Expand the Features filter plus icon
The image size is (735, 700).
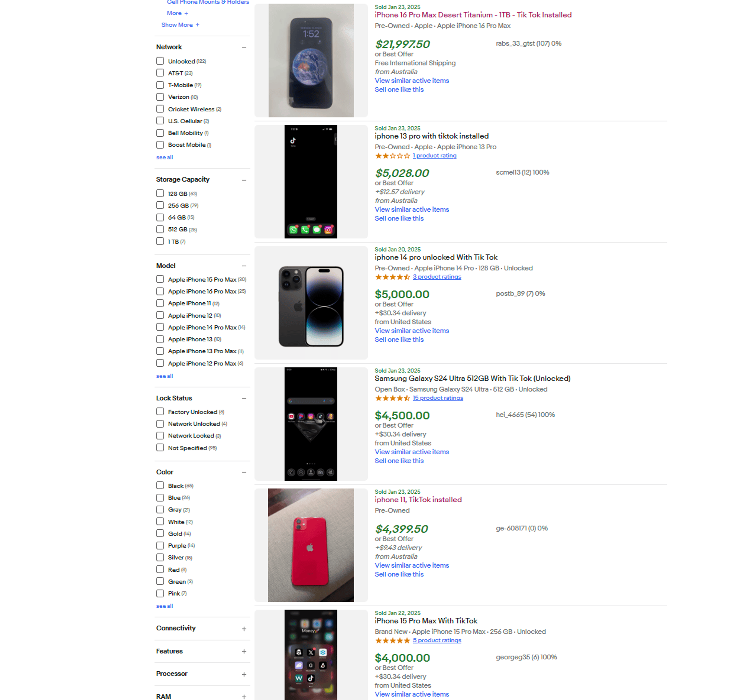[x=244, y=651]
